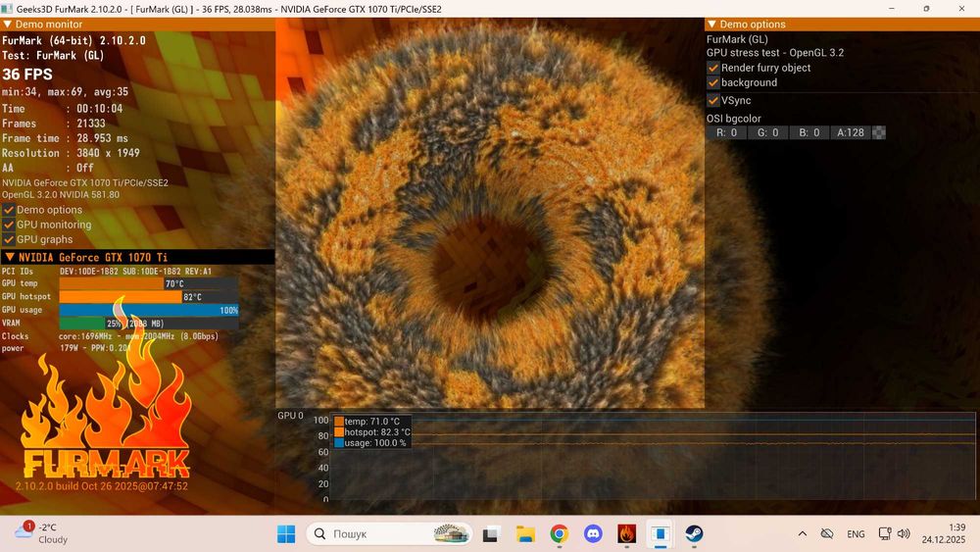The height and width of the screenshot is (552, 980).
Task: Click the taskbar search box Пошук
Action: pyautogui.click(x=389, y=534)
